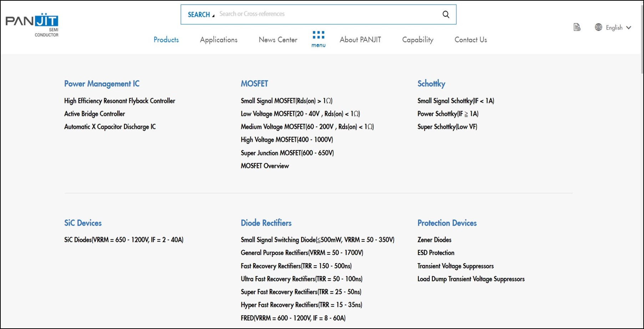644x329 pixels.
Task: Select Small Signal MOSFET link
Action: click(x=286, y=101)
